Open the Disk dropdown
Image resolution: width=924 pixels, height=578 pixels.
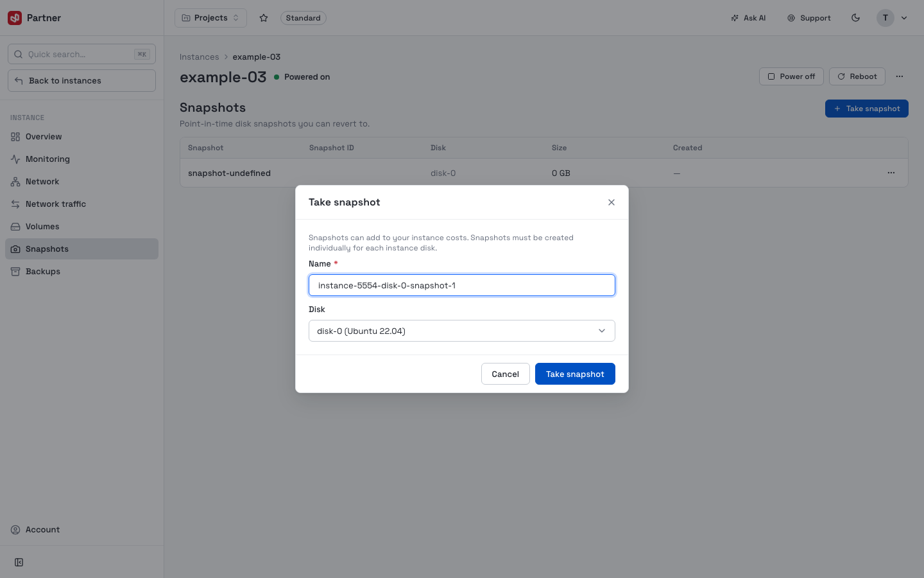pos(462,331)
